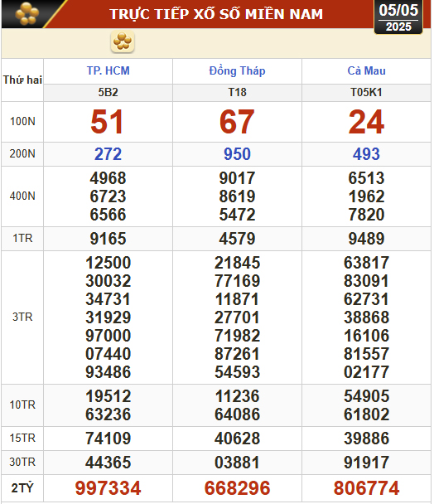This screenshot has height=504, width=434.
Task: Open the TP. HCM province link
Action: [108, 70]
